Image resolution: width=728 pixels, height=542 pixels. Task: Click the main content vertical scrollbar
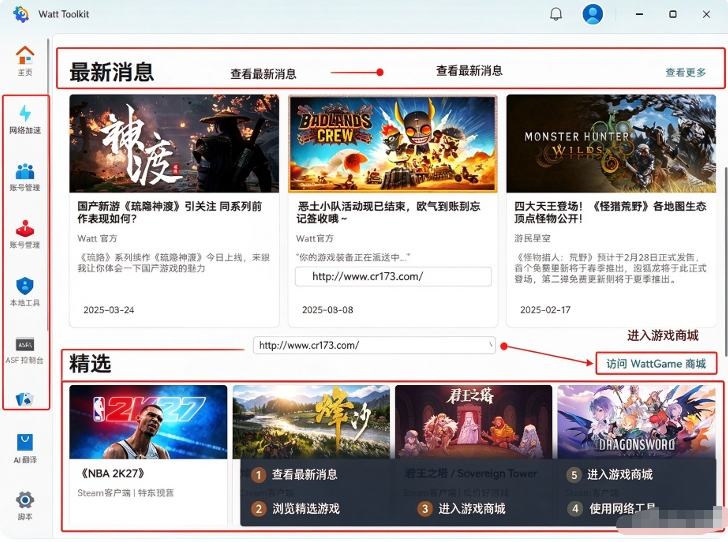(725, 260)
